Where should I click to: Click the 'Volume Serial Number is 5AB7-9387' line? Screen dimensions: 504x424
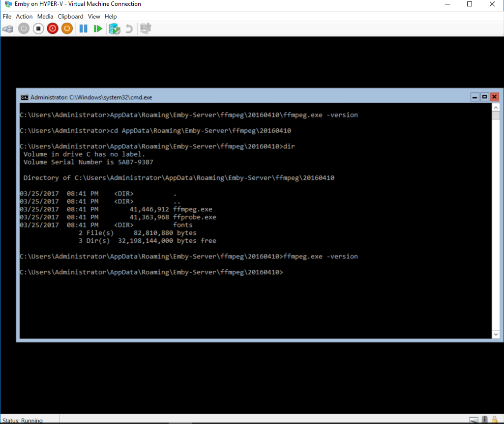click(89, 162)
